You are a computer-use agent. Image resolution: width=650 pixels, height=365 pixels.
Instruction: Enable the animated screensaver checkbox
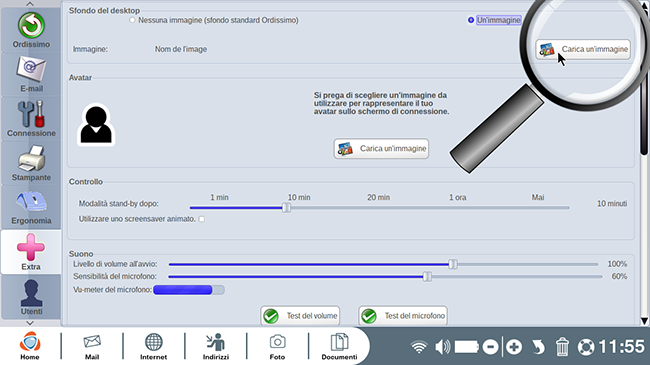201,219
